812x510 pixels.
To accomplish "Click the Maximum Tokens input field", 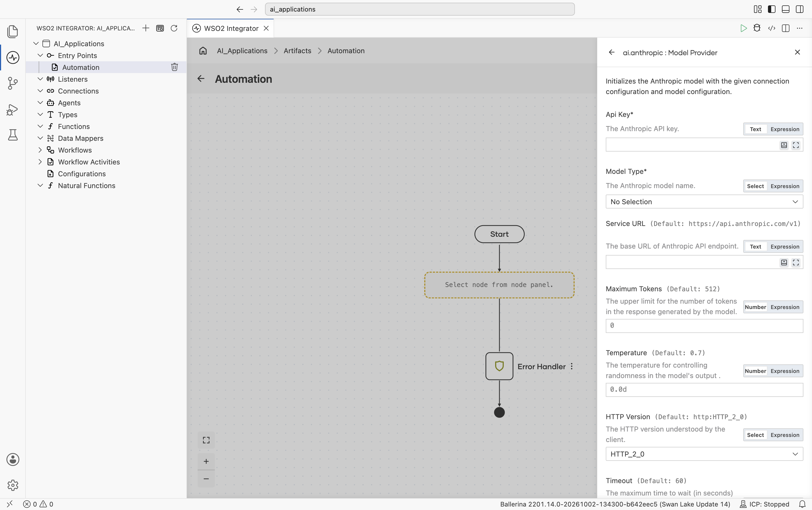I will pos(704,326).
